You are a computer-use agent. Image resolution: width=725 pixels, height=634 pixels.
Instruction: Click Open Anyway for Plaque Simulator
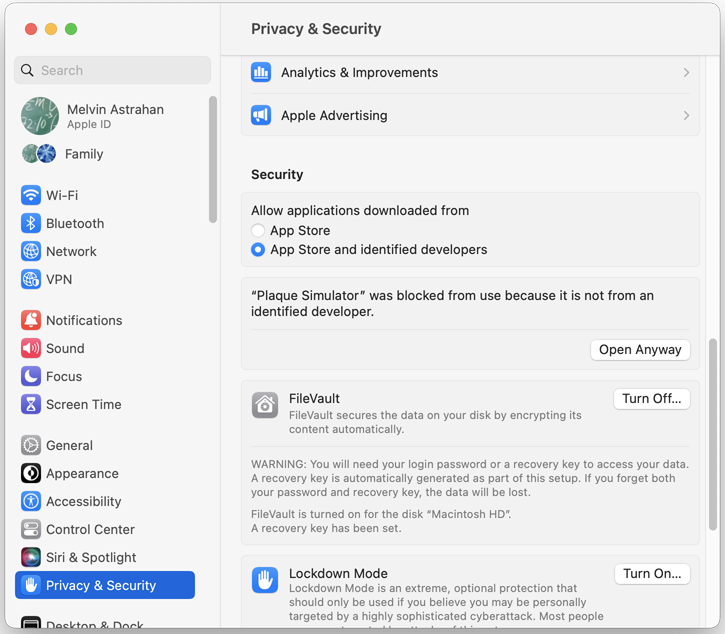(640, 350)
